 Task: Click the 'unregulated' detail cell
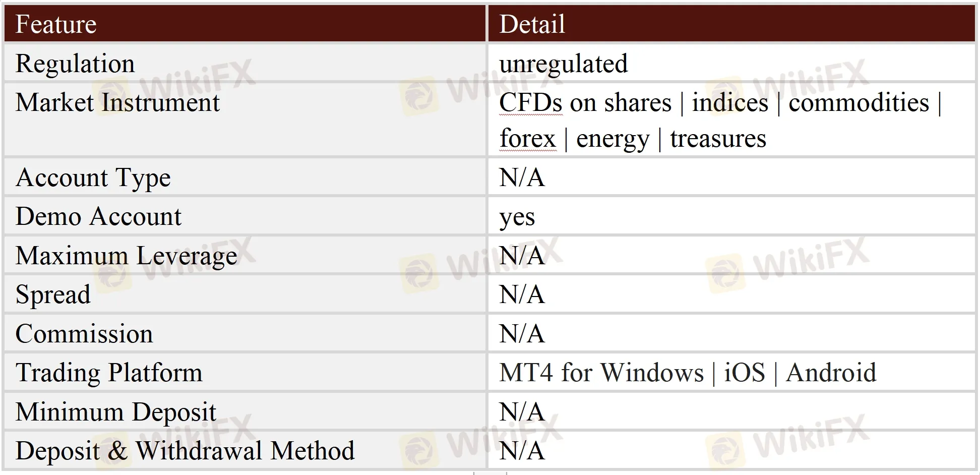coord(563,64)
